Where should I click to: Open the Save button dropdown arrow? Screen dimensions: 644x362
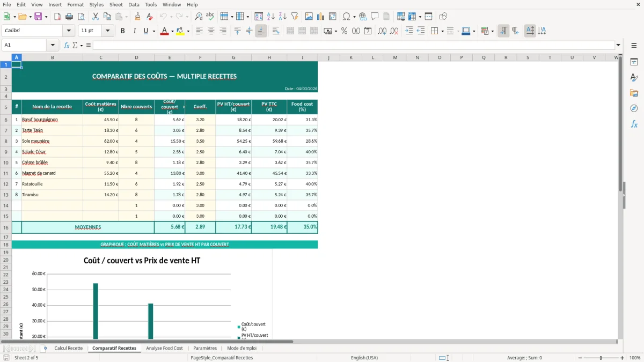tap(46, 17)
